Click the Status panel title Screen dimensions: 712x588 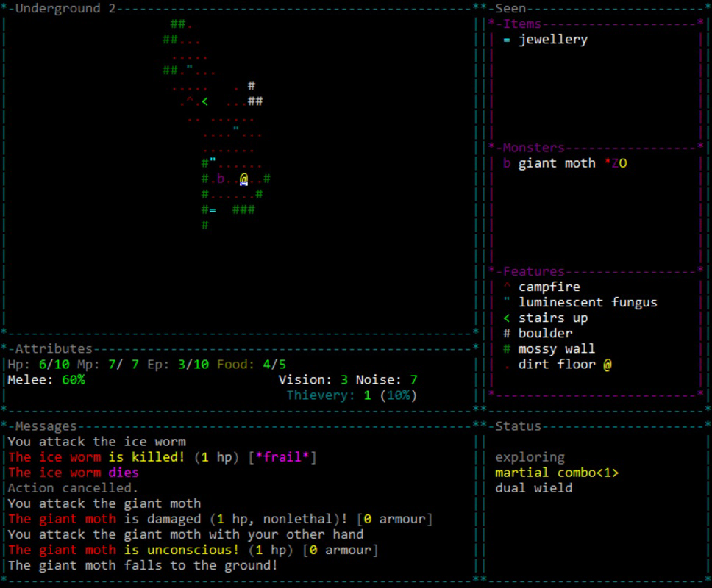[x=518, y=426]
